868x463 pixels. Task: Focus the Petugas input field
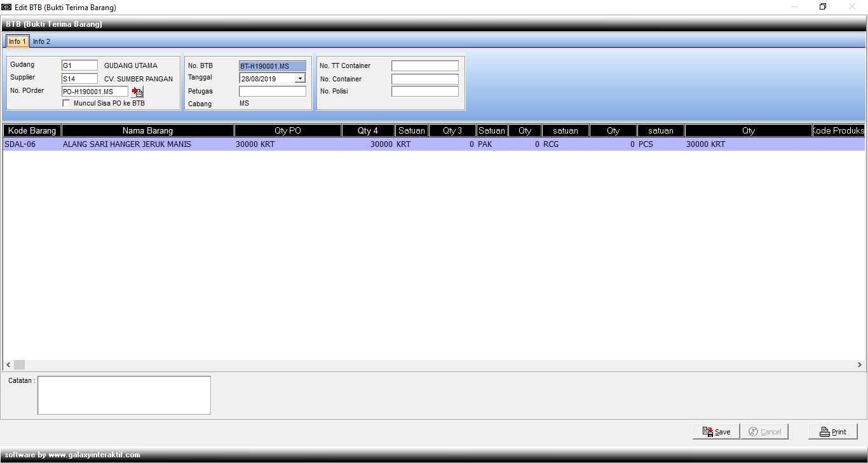click(x=272, y=92)
